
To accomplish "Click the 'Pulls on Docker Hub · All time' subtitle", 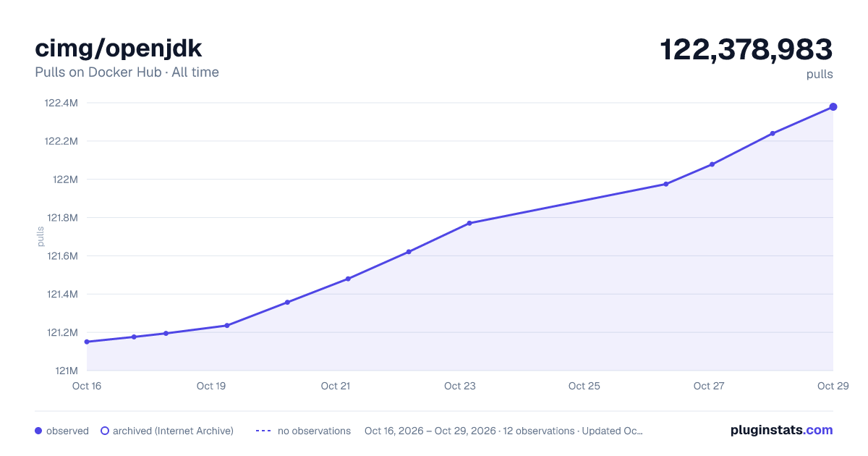I will (x=127, y=72).
